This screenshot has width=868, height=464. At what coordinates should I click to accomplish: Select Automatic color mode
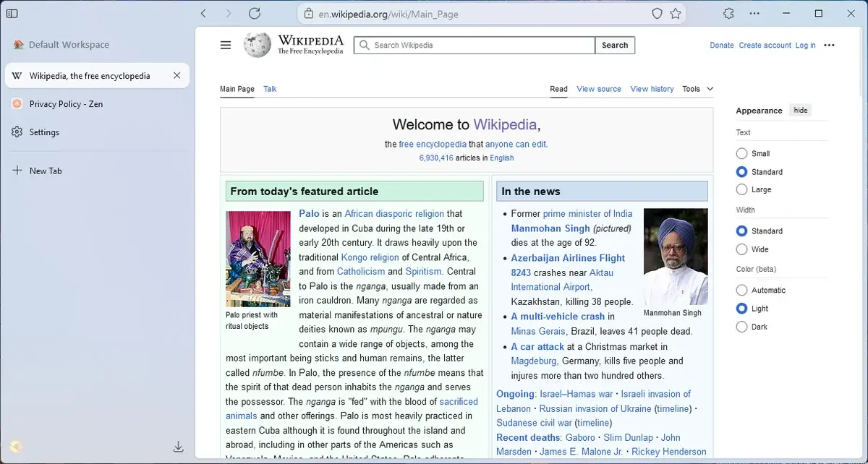coord(741,290)
